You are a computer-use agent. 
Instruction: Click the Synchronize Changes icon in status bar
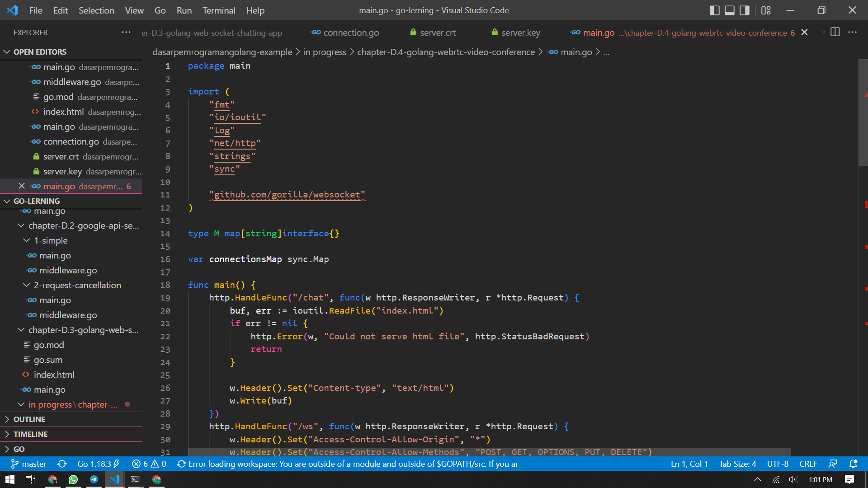click(62, 464)
